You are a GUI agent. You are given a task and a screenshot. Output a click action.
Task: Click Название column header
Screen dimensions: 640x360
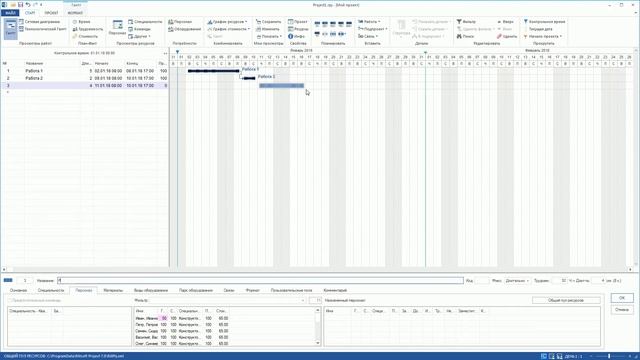(34, 64)
